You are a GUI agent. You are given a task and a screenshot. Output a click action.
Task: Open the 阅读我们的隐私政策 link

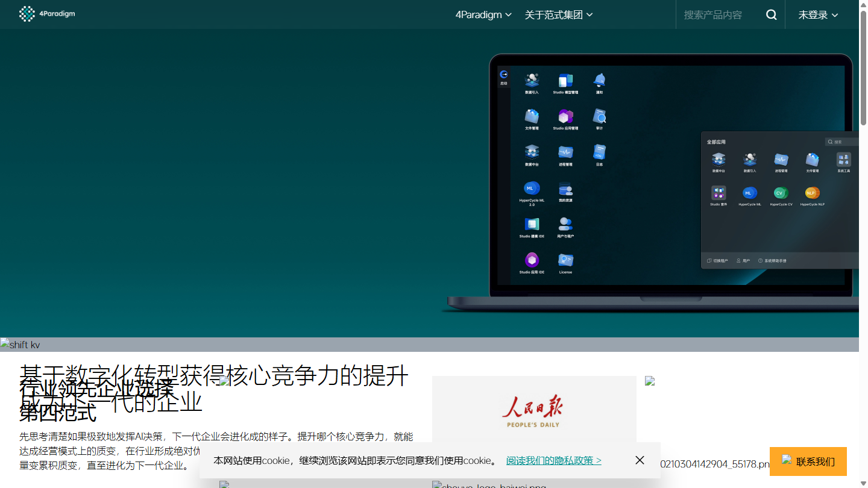pyautogui.click(x=553, y=460)
